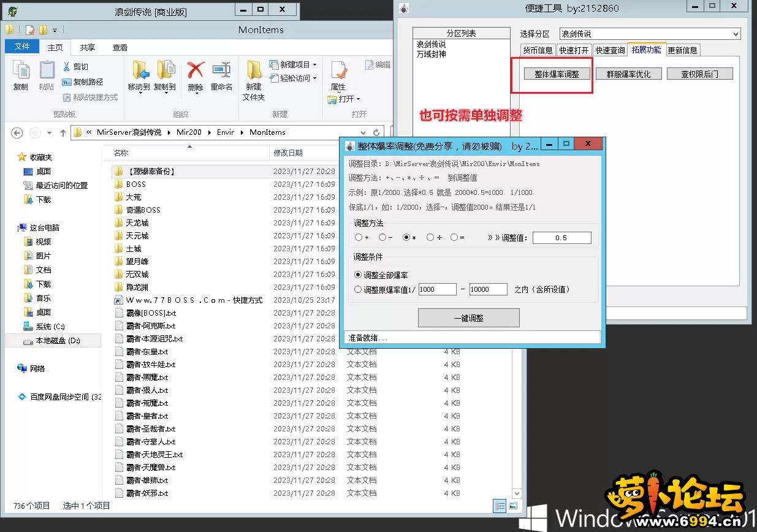Click quick access toolbar properties icon
The image size is (757, 532).
[30, 30]
